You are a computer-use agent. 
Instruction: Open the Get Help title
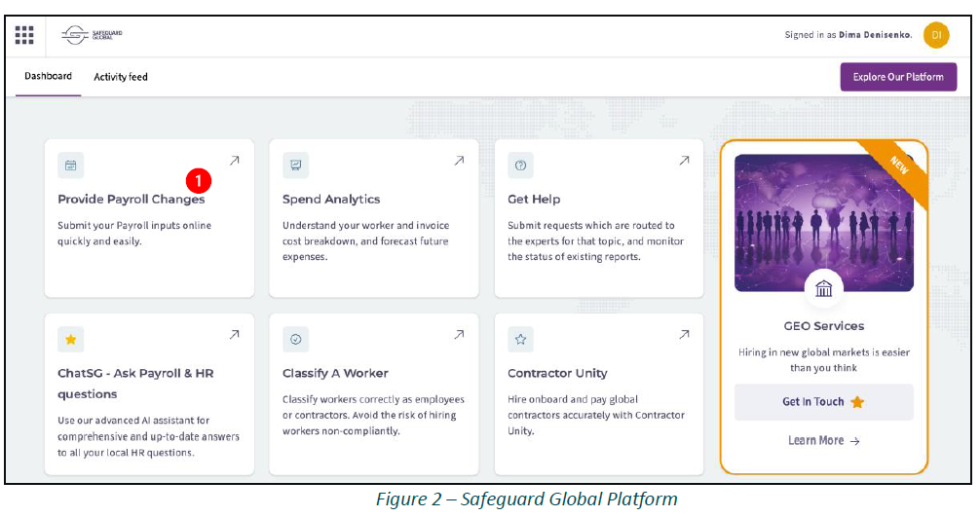click(534, 200)
